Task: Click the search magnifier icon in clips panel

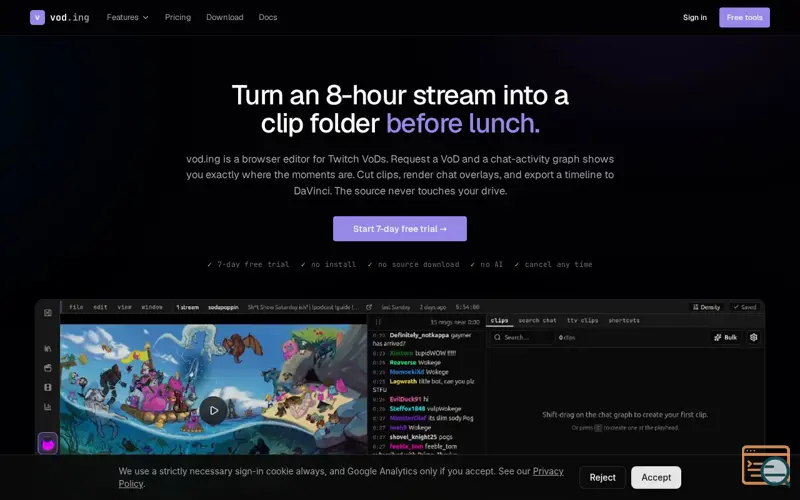Action: (x=497, y=337)
